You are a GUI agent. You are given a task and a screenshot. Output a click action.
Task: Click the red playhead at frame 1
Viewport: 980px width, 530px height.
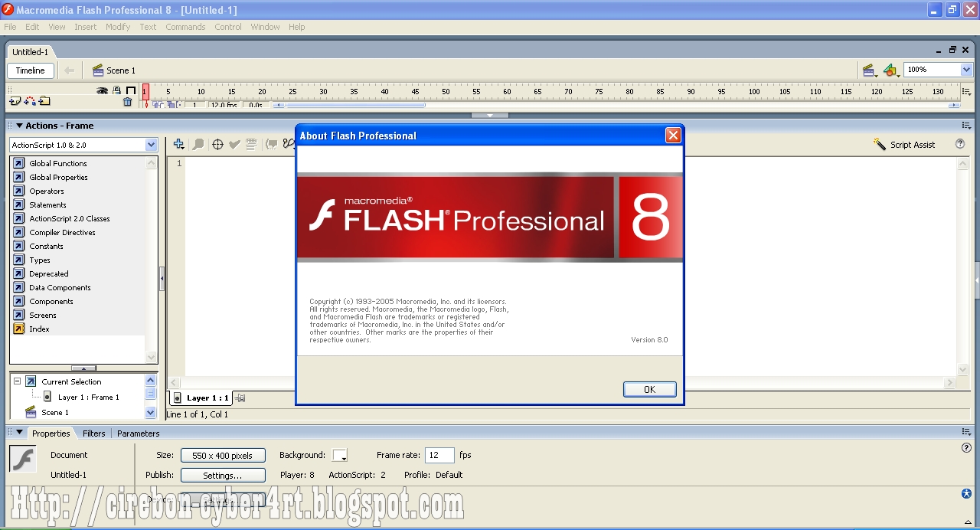click(145, 91)
